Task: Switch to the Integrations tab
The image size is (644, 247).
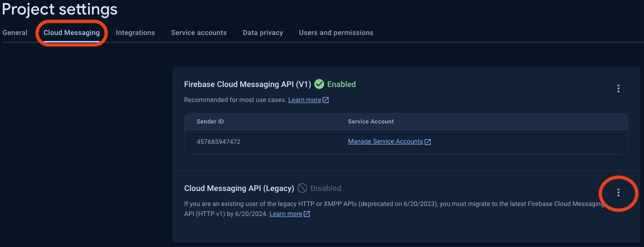Action: coord(135,32)
